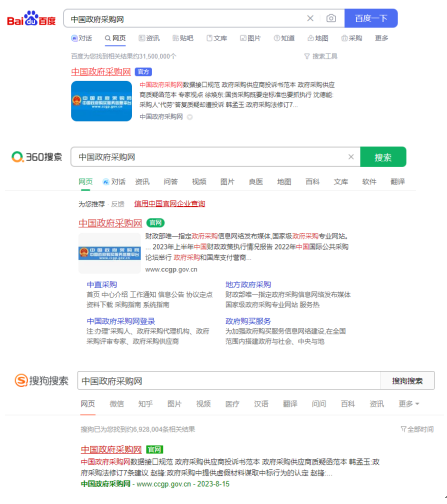Open Sogou 知乎 tab
447x504 pixels.
pos(145,404)
